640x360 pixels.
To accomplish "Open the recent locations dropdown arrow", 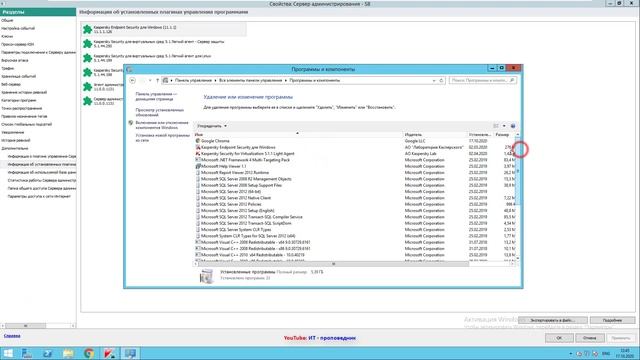I will 150,80.
